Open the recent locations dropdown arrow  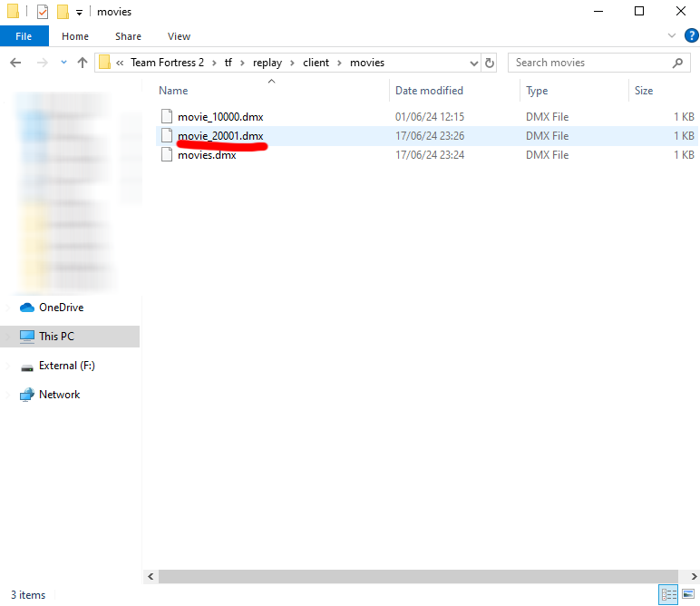click(63, 63)
